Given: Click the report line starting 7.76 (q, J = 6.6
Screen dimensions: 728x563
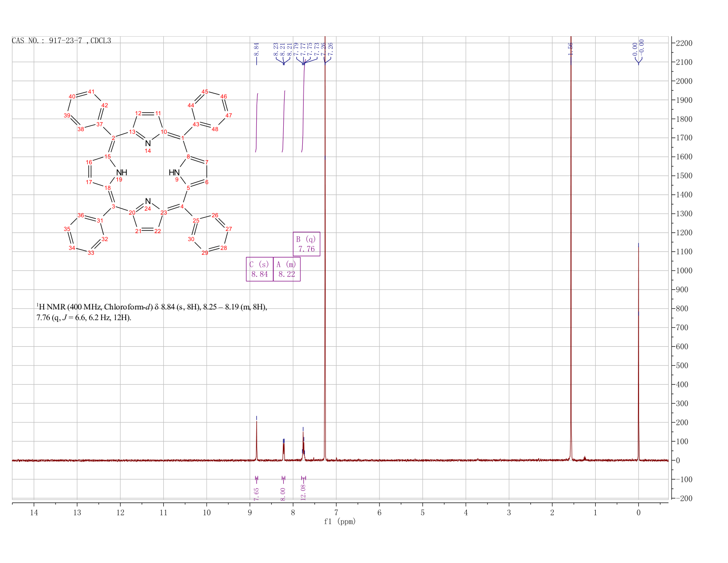Looking at the screenshot, I should pos(84,318).
